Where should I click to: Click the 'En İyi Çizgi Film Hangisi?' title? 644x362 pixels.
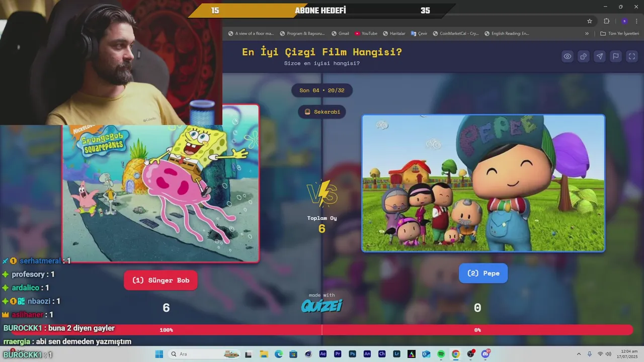tap(322, 52)
